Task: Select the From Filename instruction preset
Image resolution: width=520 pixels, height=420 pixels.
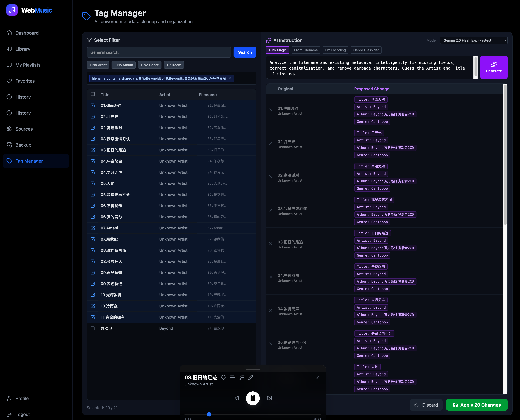Action: [x=306, y=50]
